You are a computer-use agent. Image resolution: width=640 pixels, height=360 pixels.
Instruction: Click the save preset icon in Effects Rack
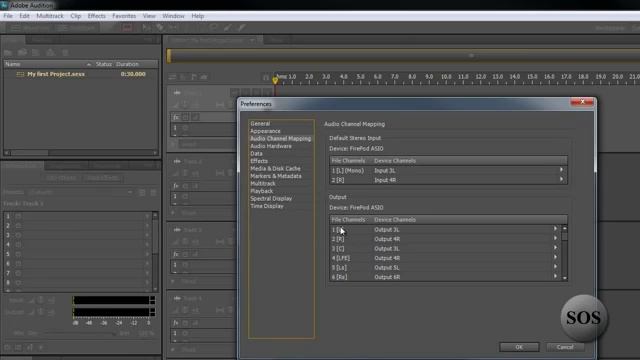(x=142, y=192)
